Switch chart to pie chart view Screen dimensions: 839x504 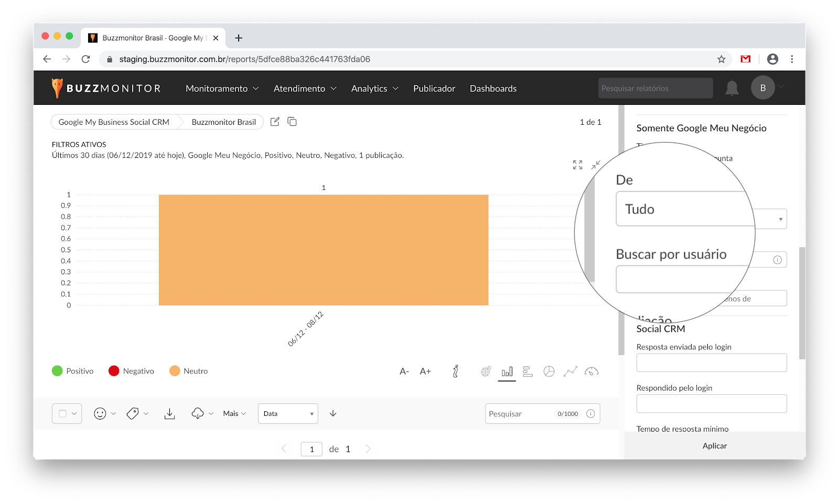click(x=549, y=371)
